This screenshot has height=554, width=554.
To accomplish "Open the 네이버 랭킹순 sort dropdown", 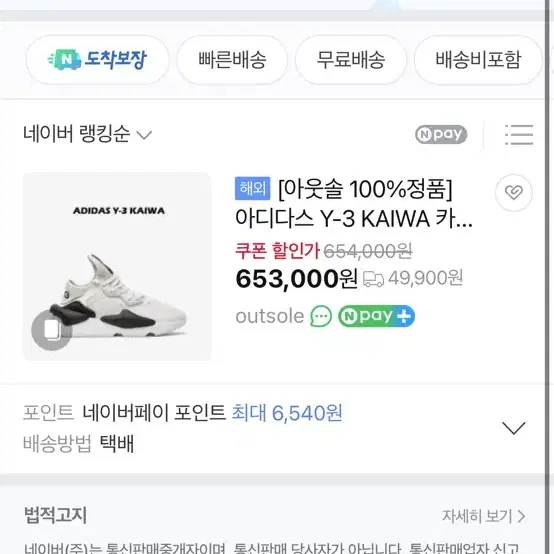I will point(88,134).
